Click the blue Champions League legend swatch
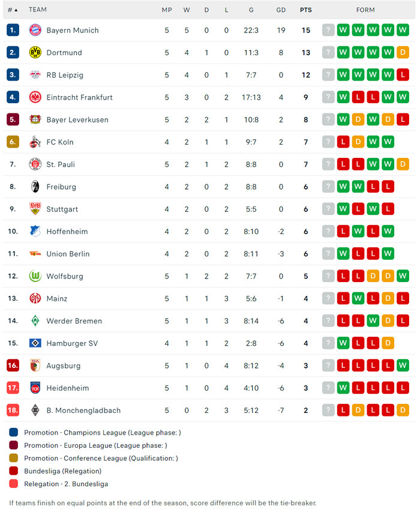The width and height of the screenshot is (420, 512). (x=13, y=432)
